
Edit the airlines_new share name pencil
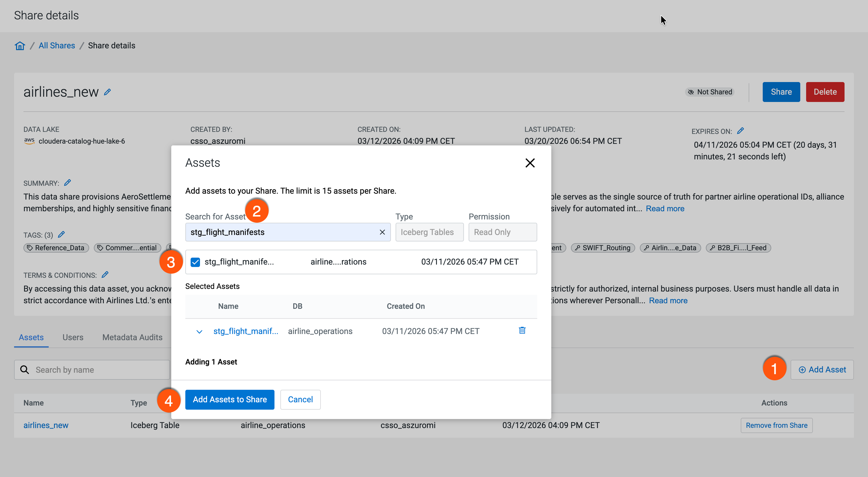coord(108,92)
